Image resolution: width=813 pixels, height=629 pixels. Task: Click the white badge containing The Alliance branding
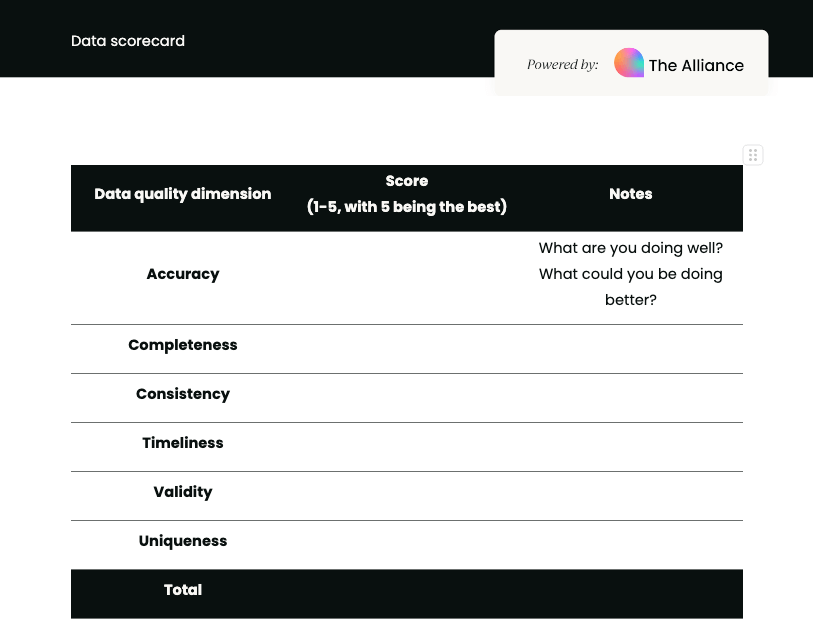(x=631, y=63)
